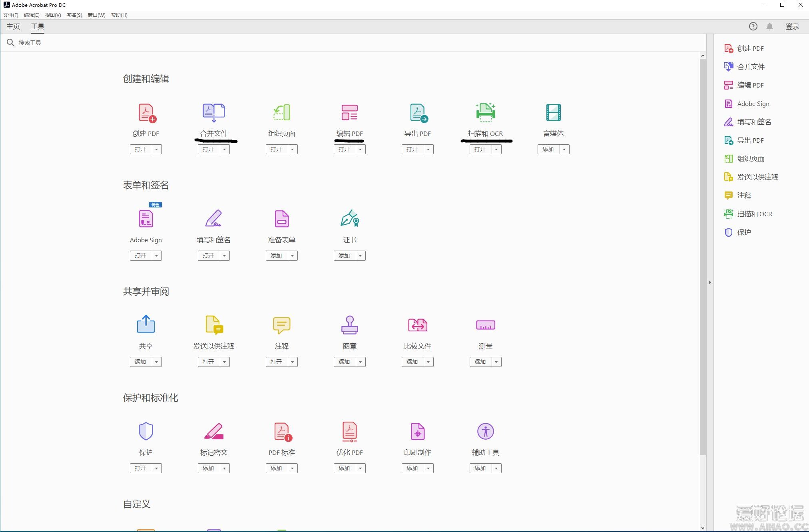Image resolution: width=809 pixels, height=532 pixels.
Task: Open the Compare Files (比较文件) icon
Action: pyautogui.click(x=417, y=325)
